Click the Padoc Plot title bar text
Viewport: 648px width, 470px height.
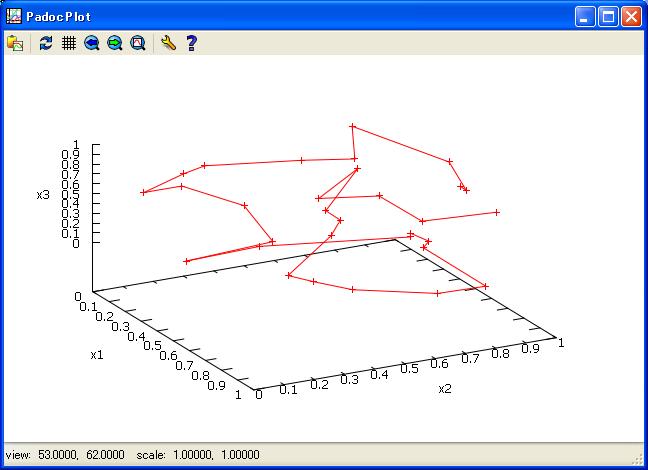[x=60, y=16]
